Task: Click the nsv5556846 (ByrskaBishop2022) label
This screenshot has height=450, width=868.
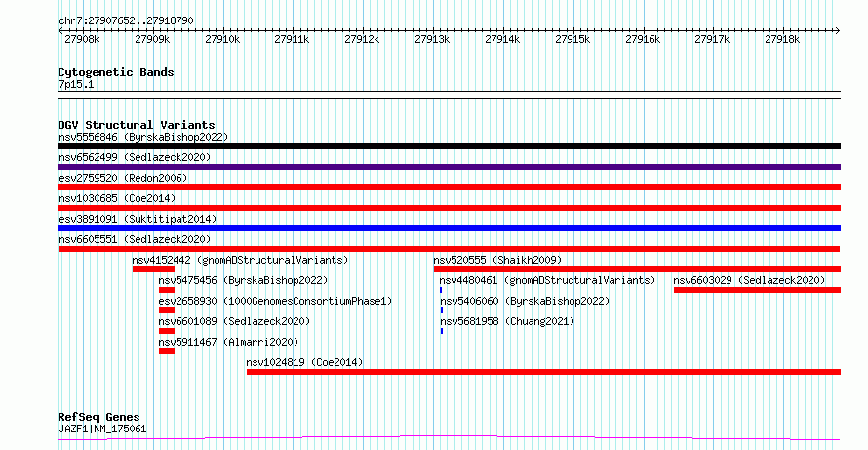Action: pyautogui.click(x=143, y=137)
